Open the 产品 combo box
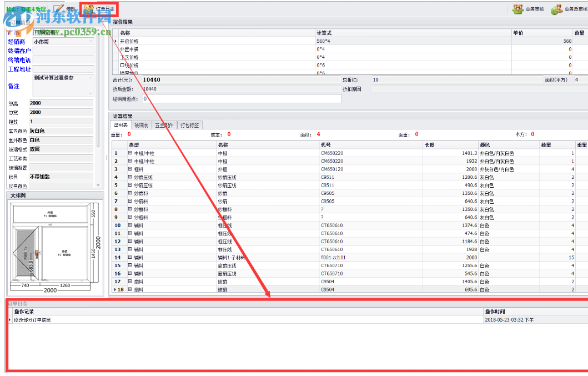 tap(63, 32)
